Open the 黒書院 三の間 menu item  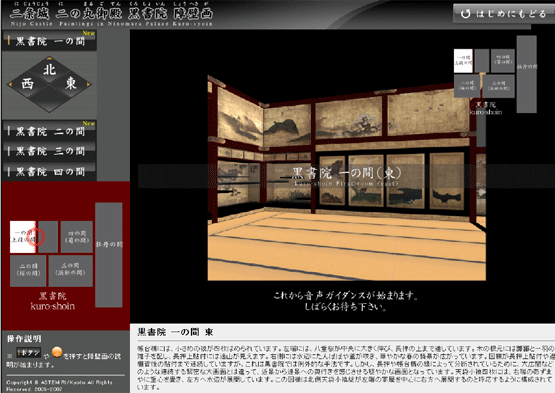[x=49, y=151]
